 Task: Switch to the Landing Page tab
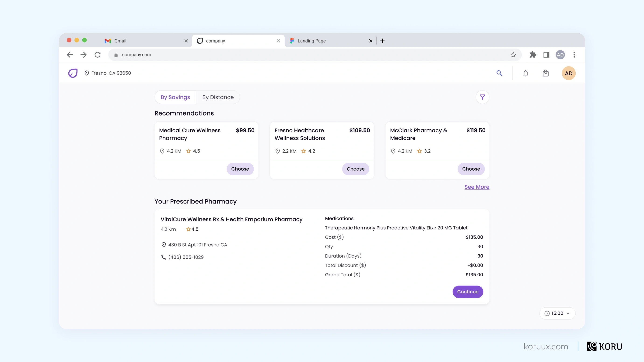click(330, 41)
